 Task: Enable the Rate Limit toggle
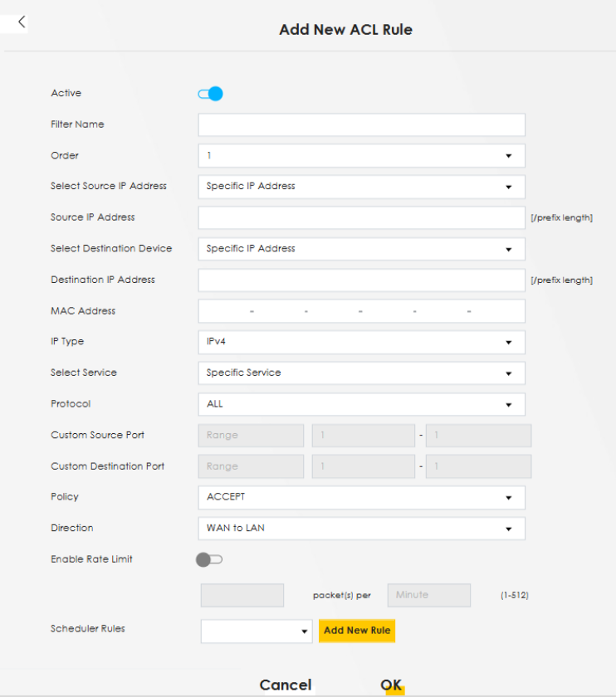click(x=209, y=560)
